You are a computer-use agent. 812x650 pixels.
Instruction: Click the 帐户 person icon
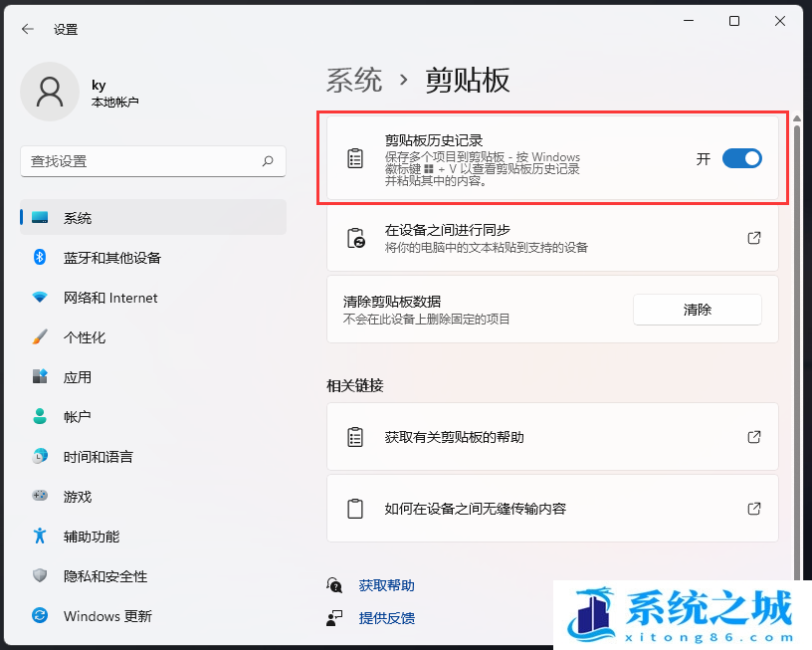[x=40, y=417]
